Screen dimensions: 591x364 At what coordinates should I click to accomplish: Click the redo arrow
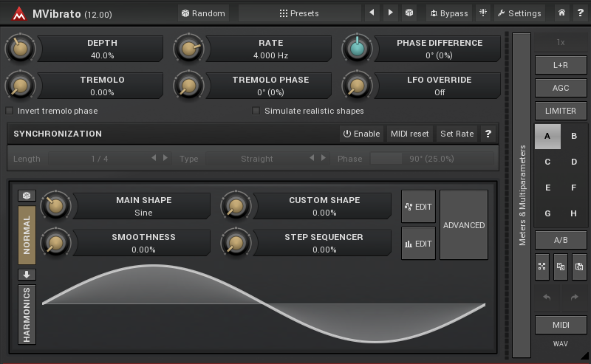point(575,298)
